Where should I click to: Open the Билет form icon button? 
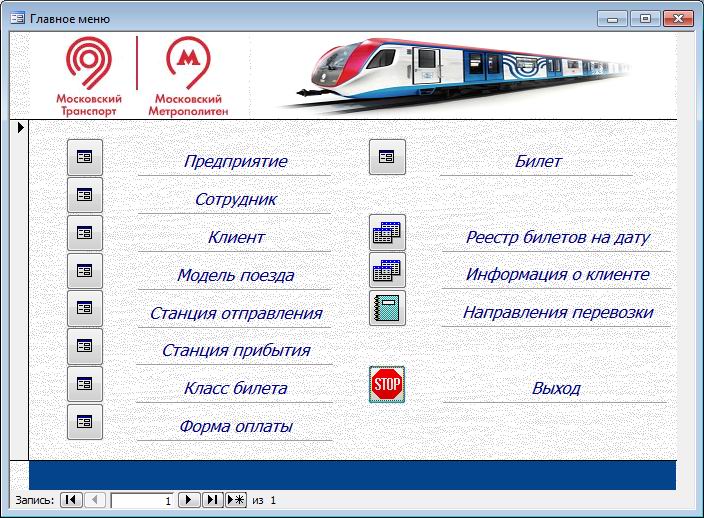(x=387, y=157)
